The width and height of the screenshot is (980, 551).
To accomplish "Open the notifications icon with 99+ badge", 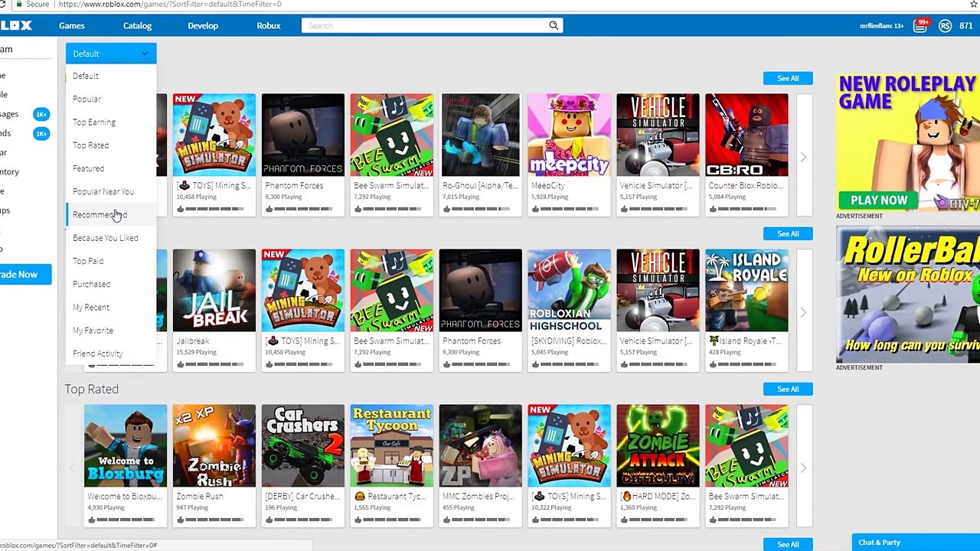I will [x=920, y=25].
